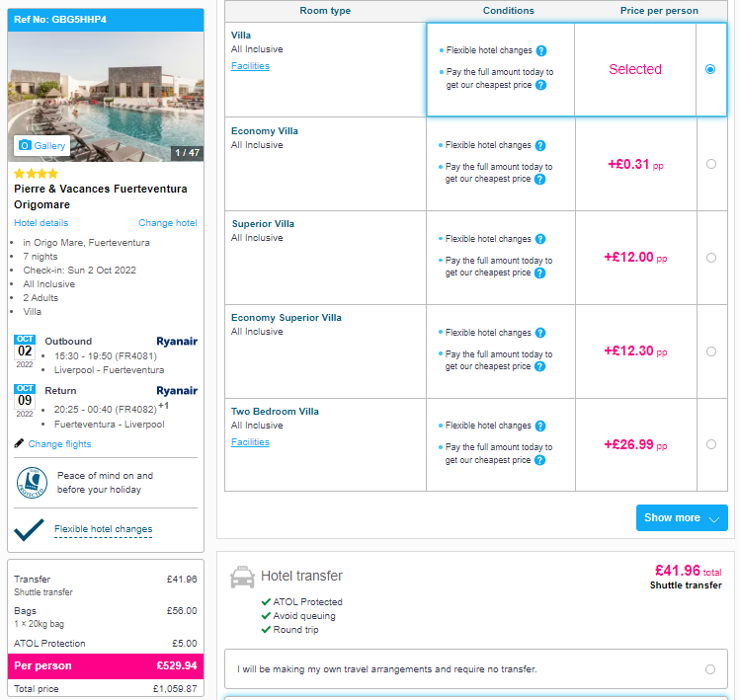
Task: Click help icon for Villa cheapest price
Action: [541, 85]
